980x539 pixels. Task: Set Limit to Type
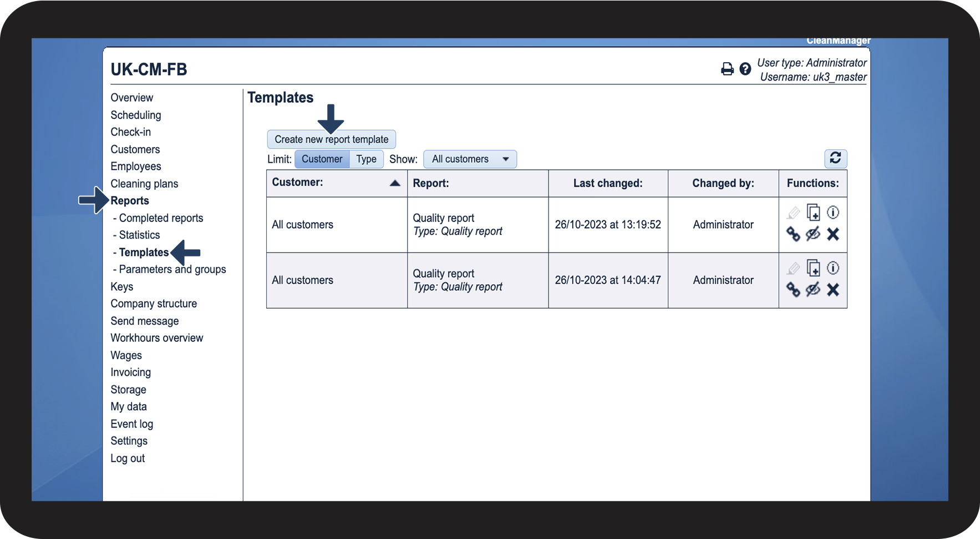click(x=367, y=159)
